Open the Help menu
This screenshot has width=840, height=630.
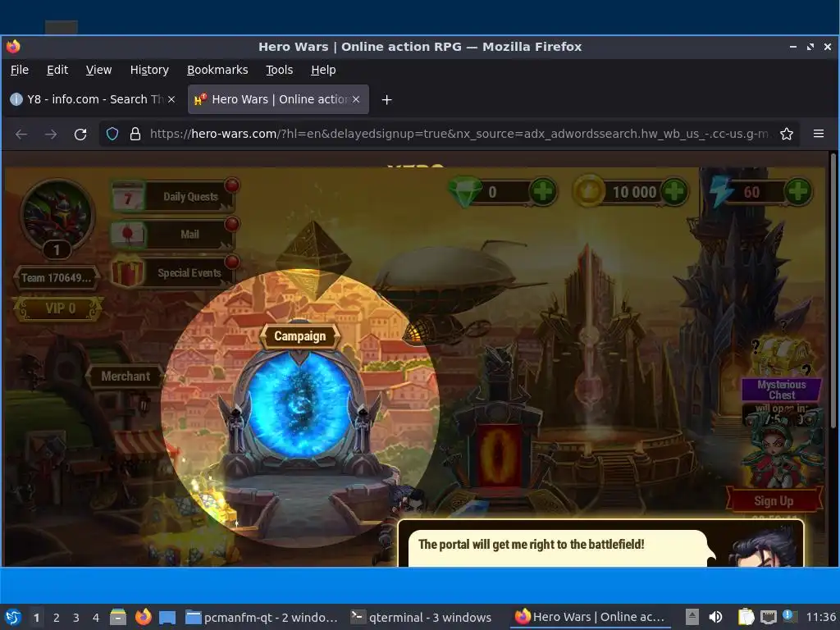point(323,70)
